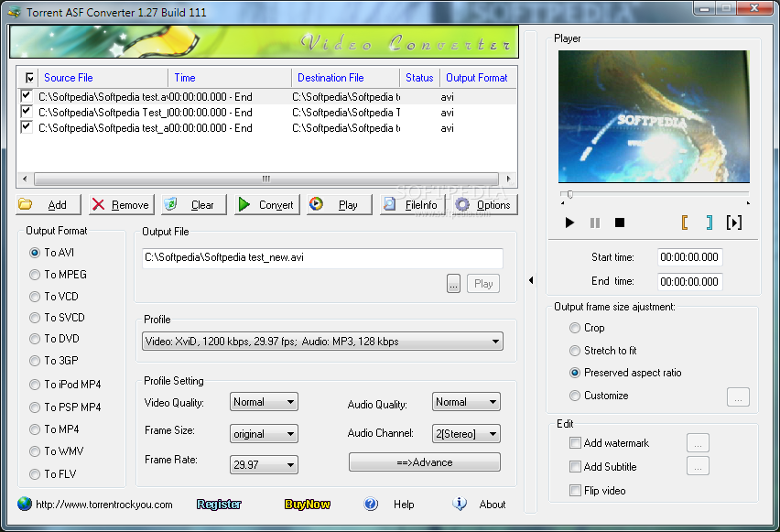The image size is (780, 532).
Task: Sort by the Source File column header
Action: tap(103, 78)
